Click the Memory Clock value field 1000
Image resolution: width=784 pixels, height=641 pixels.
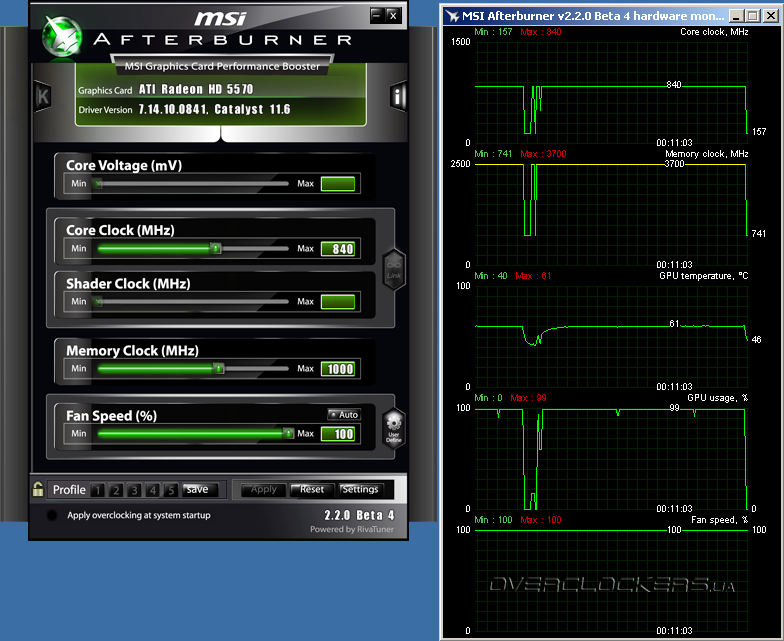[x=338, y=369]
